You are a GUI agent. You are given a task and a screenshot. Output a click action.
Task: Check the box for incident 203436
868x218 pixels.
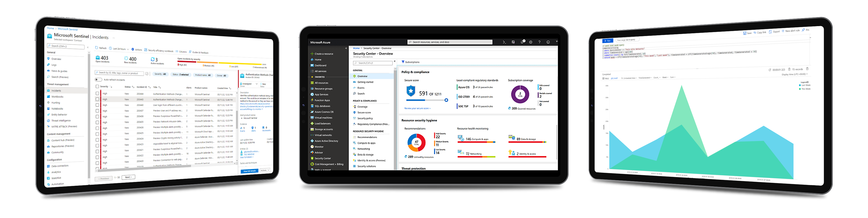[x=97, y=116]
